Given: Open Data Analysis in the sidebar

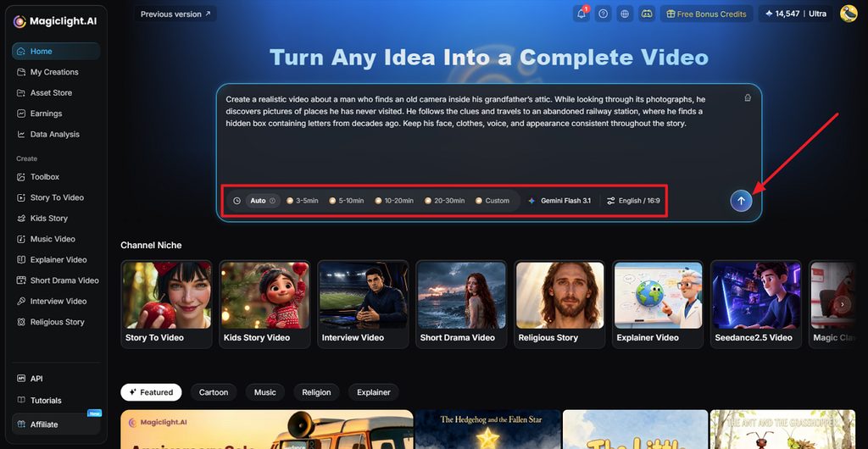Looking at the screenshot, I should [56, 134].
